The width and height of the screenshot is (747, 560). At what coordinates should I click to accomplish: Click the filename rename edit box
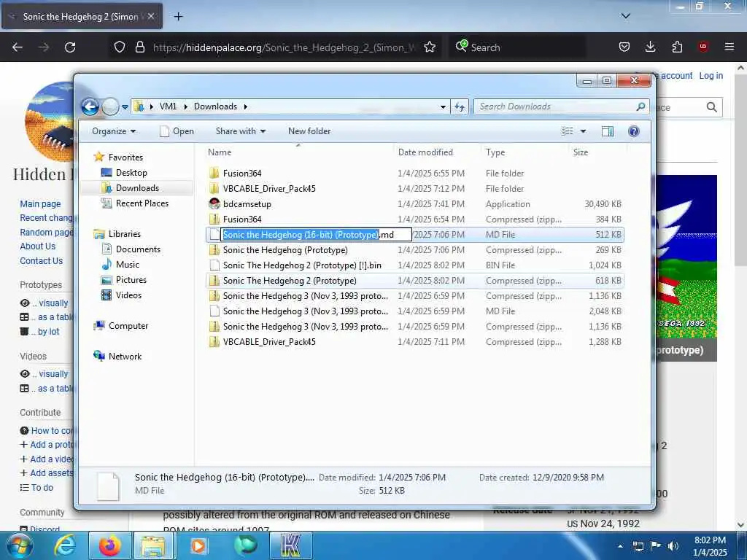pos(316,234)
